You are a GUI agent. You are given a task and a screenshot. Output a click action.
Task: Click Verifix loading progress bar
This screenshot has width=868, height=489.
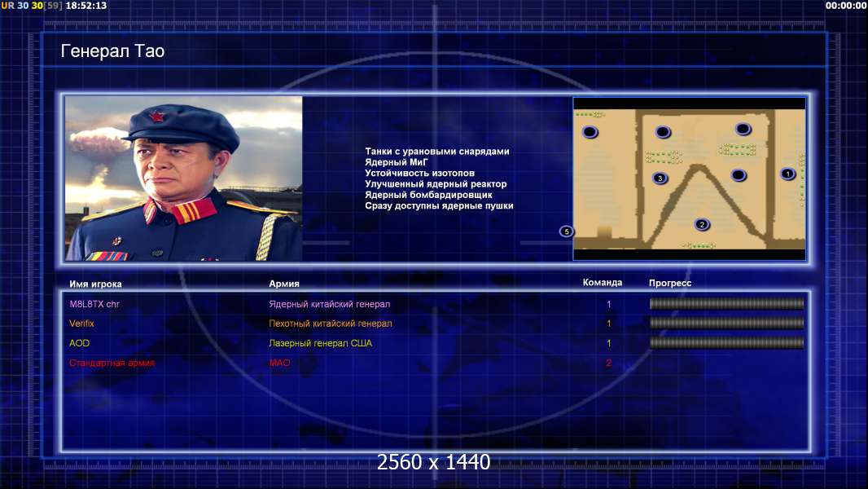[726, 323]
